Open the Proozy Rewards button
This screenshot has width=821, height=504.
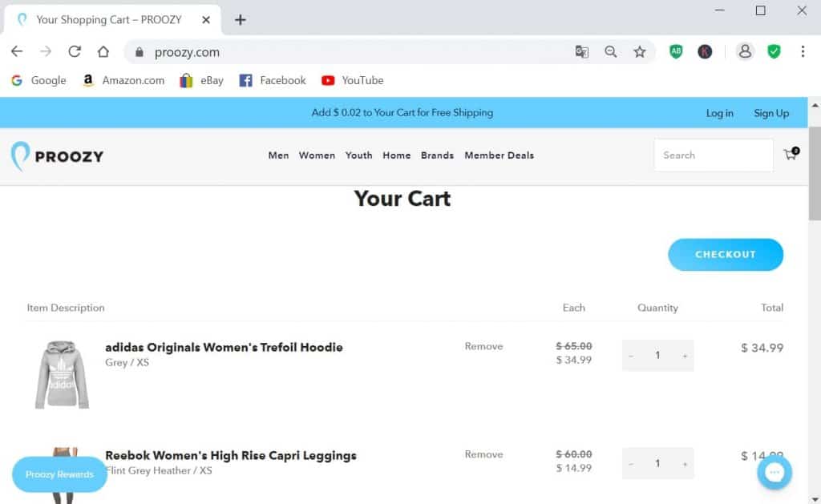pyautogui.click(x=59, y=474)
